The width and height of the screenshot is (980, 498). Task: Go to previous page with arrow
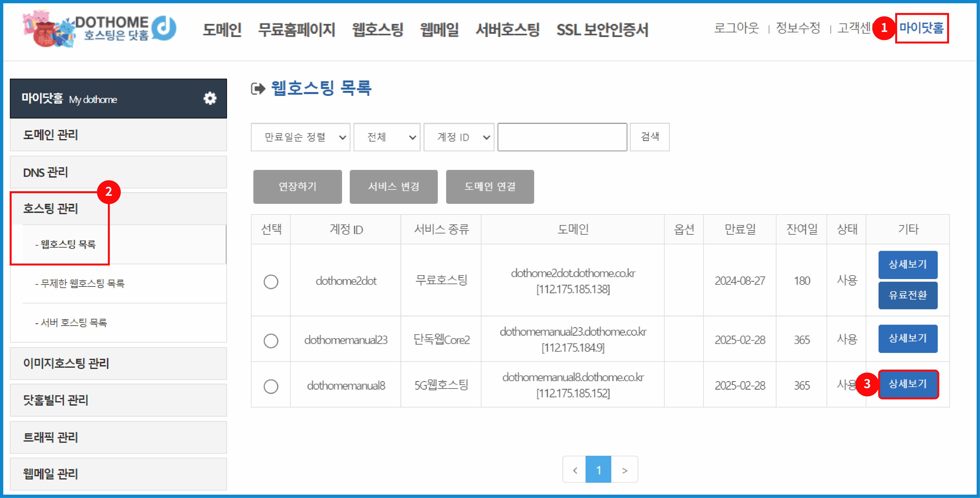575,470
